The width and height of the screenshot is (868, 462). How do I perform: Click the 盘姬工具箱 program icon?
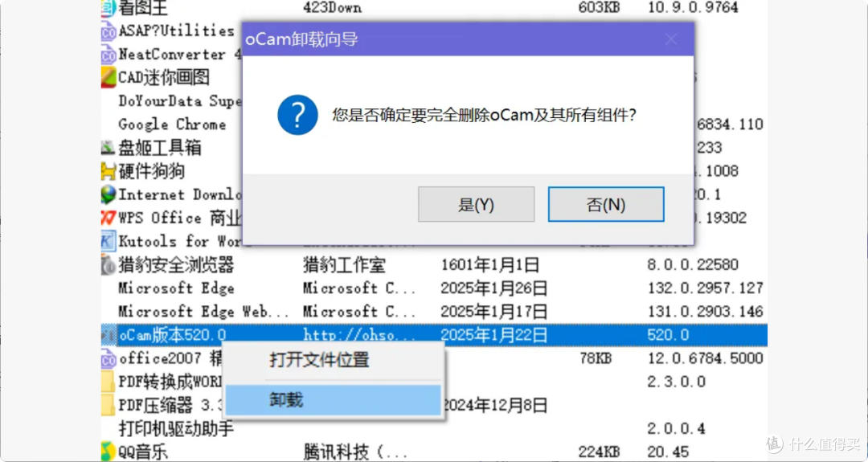(x=108, y=148)
